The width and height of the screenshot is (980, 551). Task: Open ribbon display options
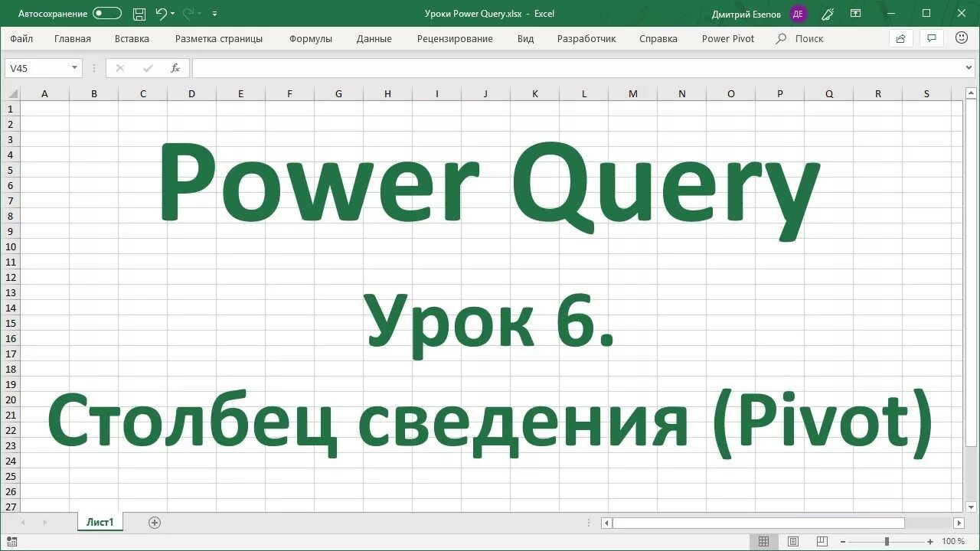pos(855,14)
